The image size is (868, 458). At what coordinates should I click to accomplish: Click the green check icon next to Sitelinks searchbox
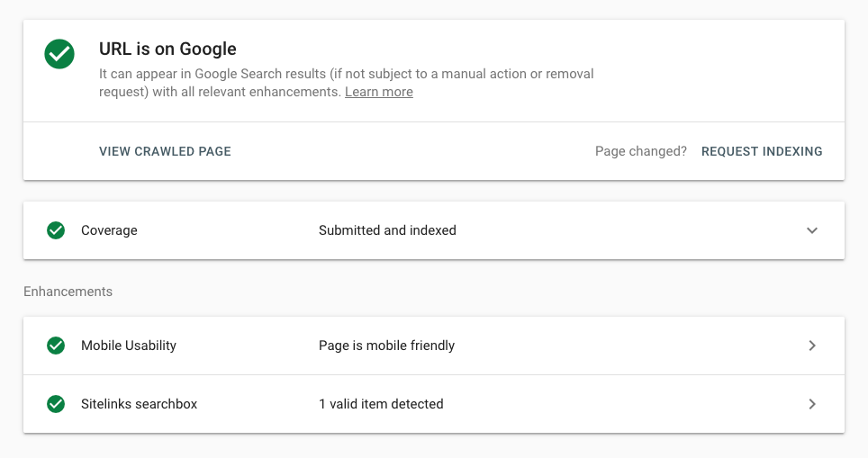[56, 404]
